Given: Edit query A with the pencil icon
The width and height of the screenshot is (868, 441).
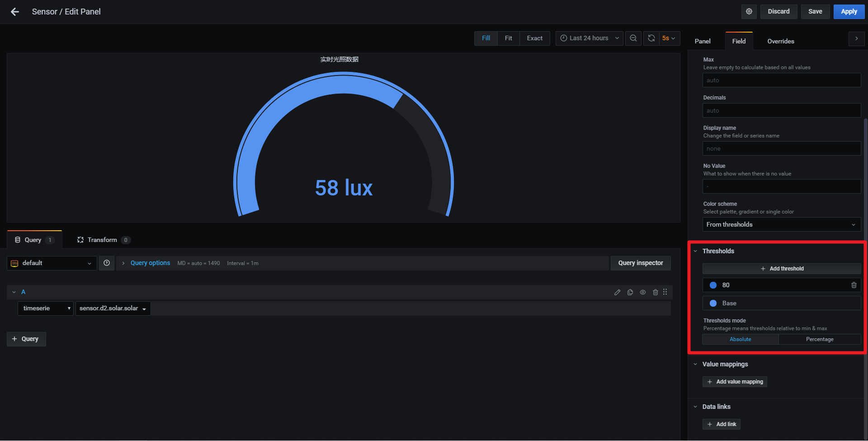Looking at the screenshot, I should (x=618, y=292).
